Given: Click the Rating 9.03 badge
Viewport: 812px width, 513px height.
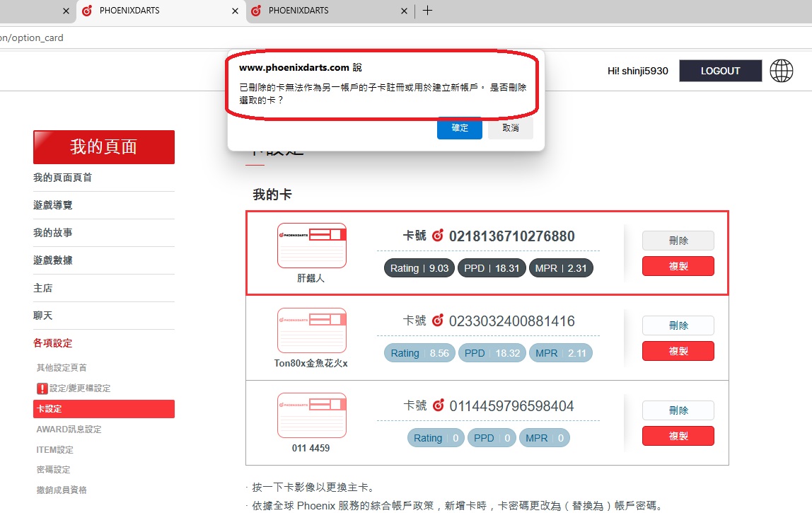Looking at the screenshot, I should click(419, 268).
